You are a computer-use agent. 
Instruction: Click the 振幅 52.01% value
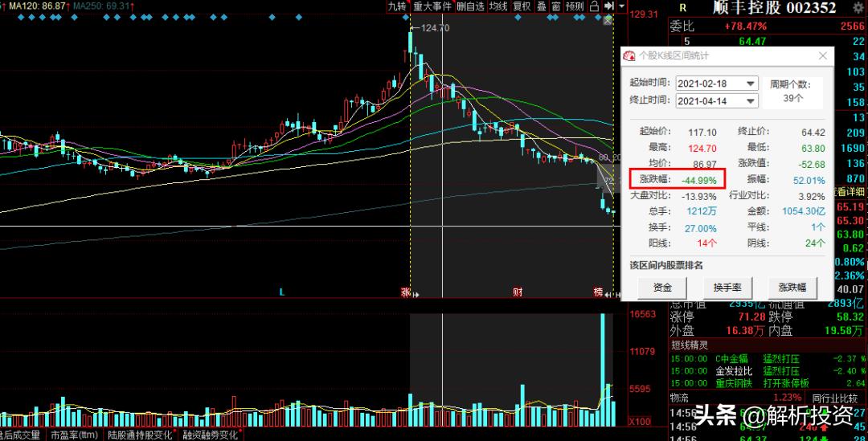click(809, 181)
